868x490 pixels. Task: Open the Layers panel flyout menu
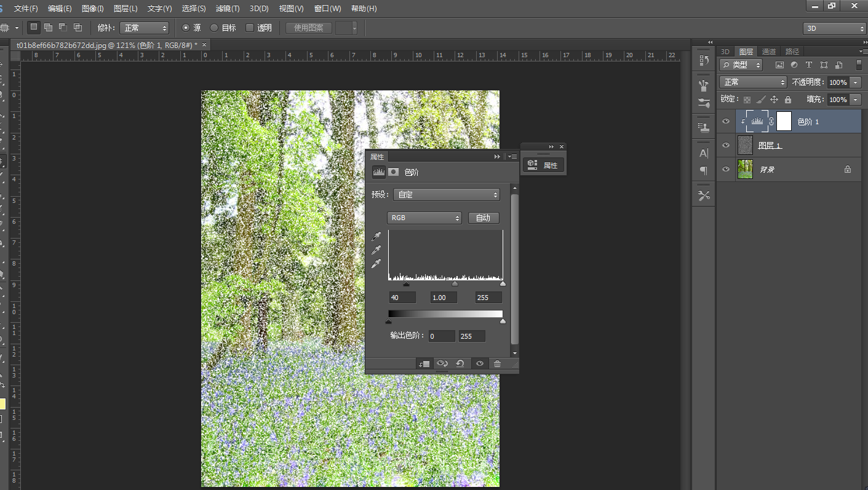point(864,52)
